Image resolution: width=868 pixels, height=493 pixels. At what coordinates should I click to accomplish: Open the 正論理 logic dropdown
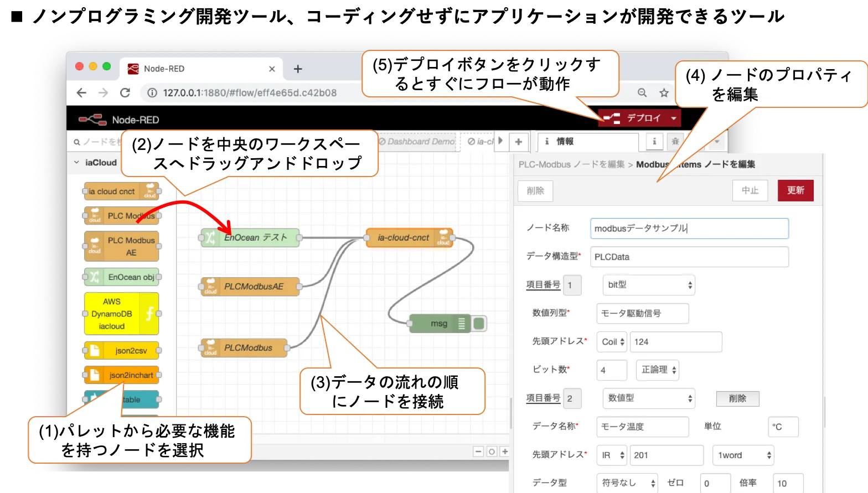coord(658,370)
